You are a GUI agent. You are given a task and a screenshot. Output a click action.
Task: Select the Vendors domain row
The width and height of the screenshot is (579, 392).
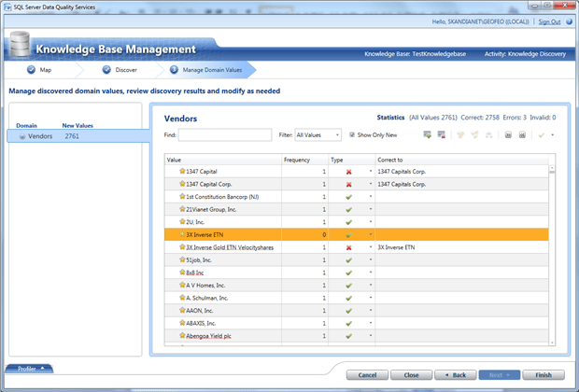pos(78,136)
